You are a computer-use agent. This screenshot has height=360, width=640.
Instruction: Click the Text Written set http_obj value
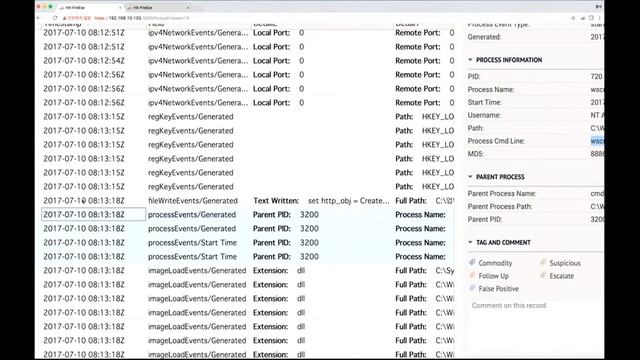(x=349, y=201)
